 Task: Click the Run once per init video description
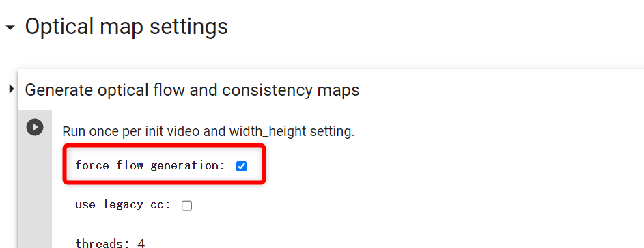pos(208,132)
